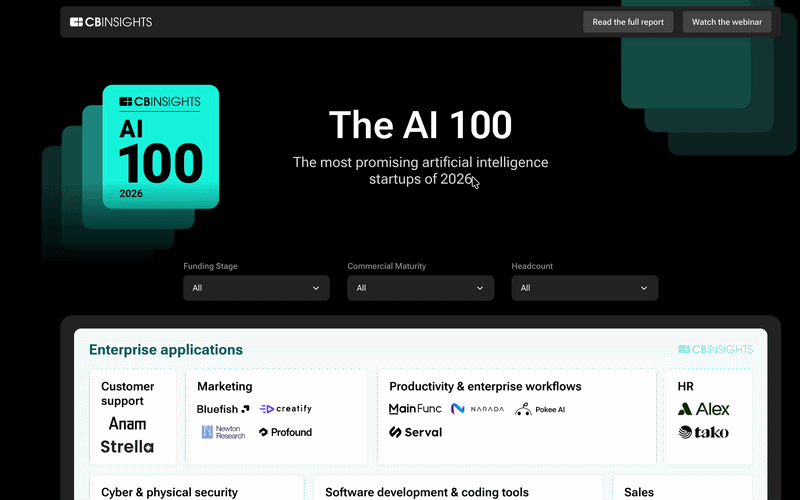
Task: Click the Creatify logo
Action: 286,409
